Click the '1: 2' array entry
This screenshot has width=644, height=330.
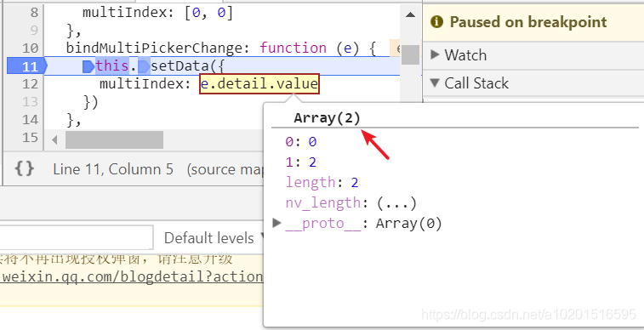tap(300, 162)
